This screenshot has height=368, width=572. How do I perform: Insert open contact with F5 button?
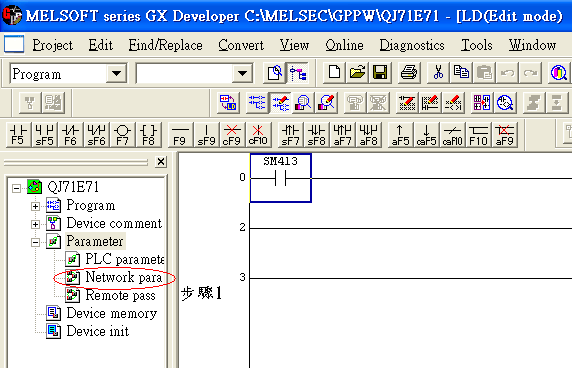coord(18,135)
